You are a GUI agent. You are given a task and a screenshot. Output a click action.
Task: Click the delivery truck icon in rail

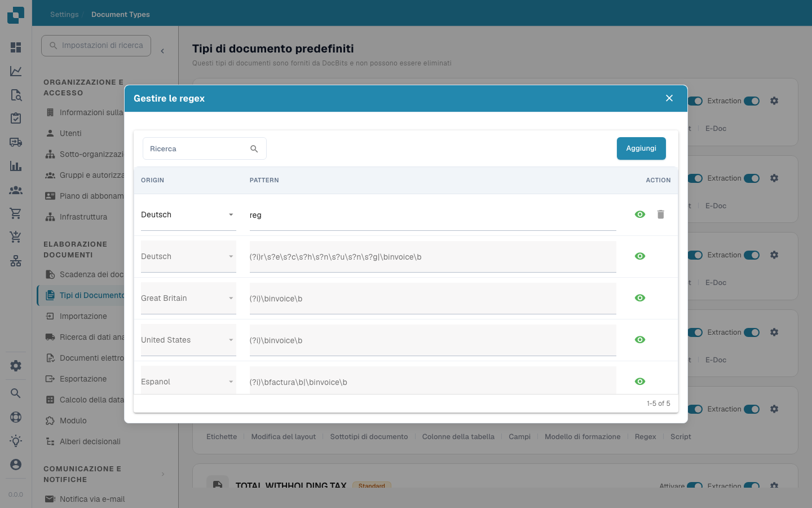[16, 142]
